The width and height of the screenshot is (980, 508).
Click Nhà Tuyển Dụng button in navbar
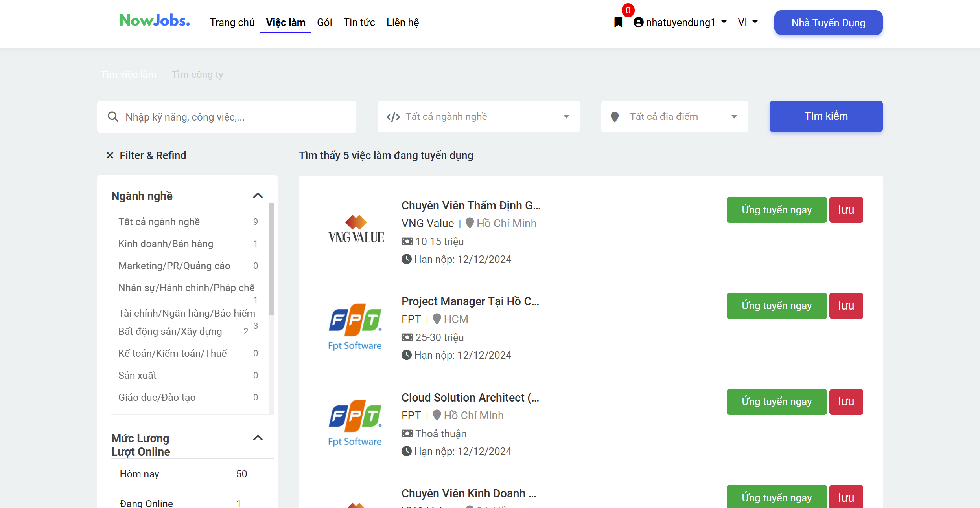[x=829, y=22]
